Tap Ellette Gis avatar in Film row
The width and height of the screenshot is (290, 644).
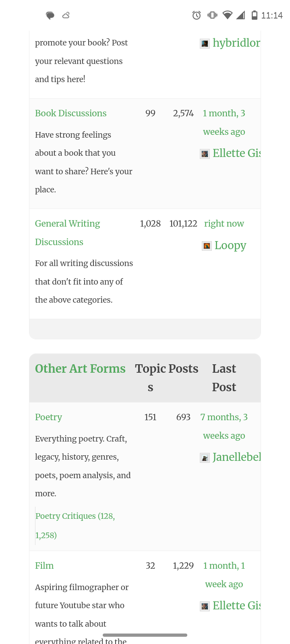click(x=205, y=606)
